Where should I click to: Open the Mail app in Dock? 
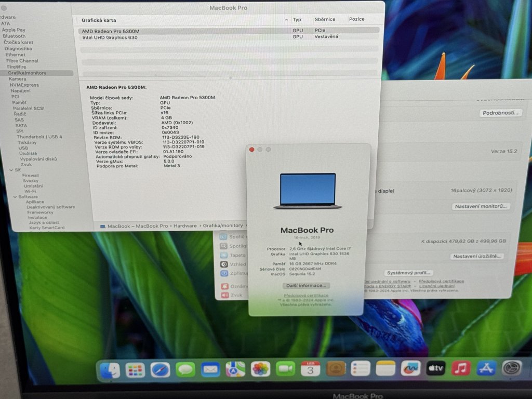tap(210, 369)
